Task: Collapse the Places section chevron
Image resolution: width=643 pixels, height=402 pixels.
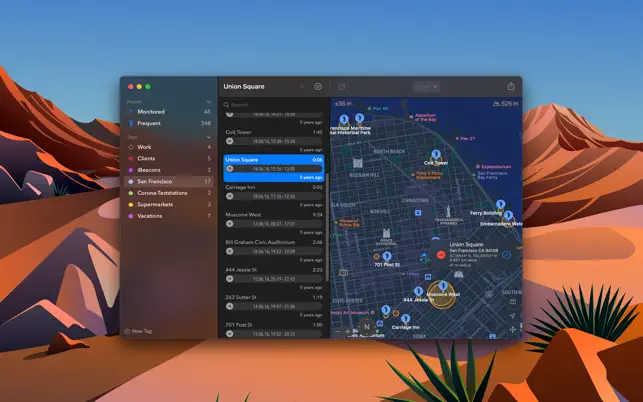Action: point(209,102)
